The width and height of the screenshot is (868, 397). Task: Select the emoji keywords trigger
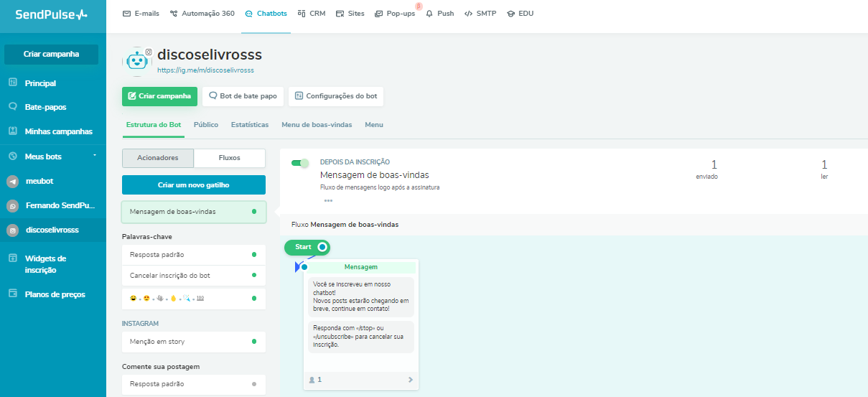(x=194, y=298)
